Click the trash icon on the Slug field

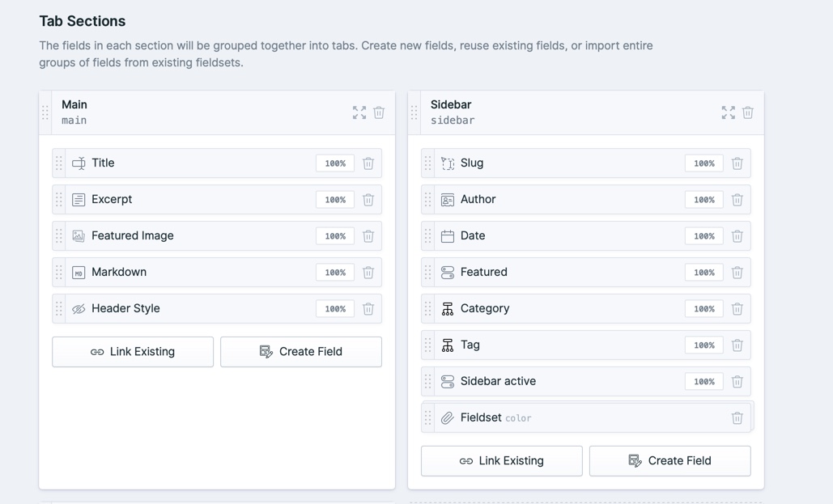(737, 163)
